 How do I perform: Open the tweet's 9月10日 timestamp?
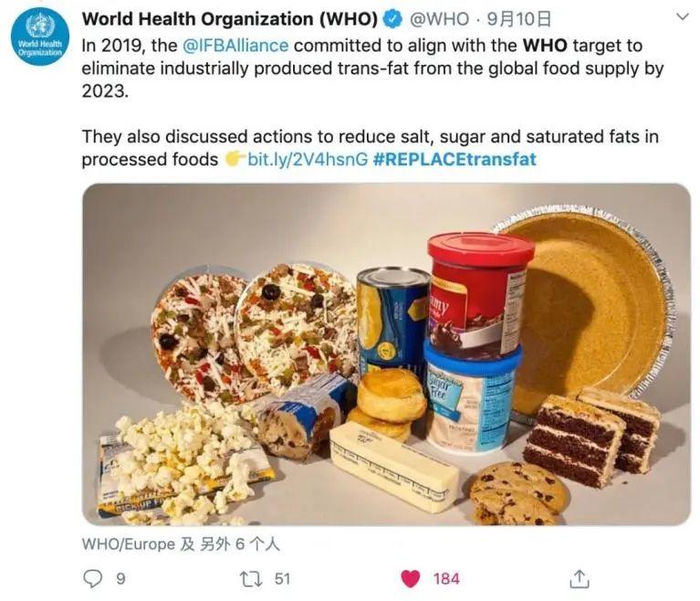pos(518,19)
